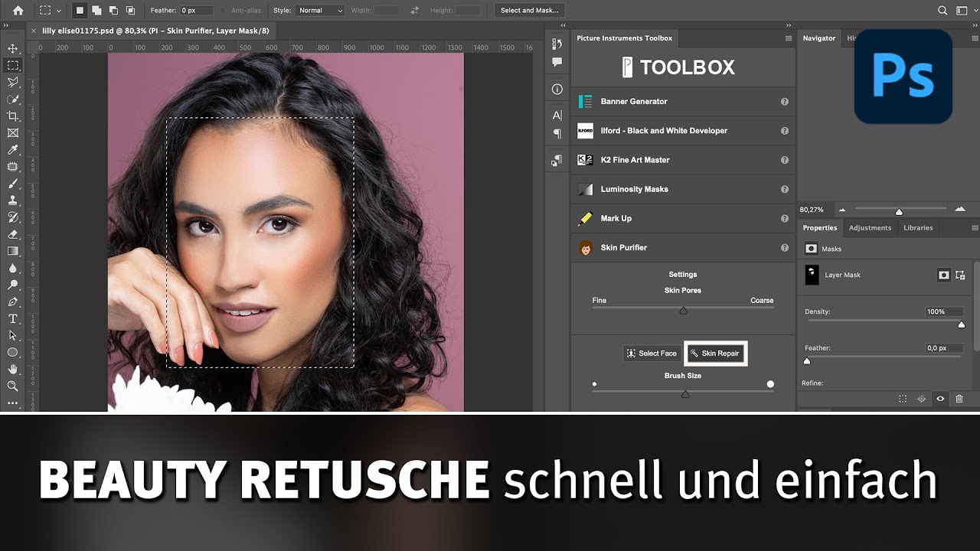Select the Brush tool
Screen dimensions: 980x551
pos(12,184)
